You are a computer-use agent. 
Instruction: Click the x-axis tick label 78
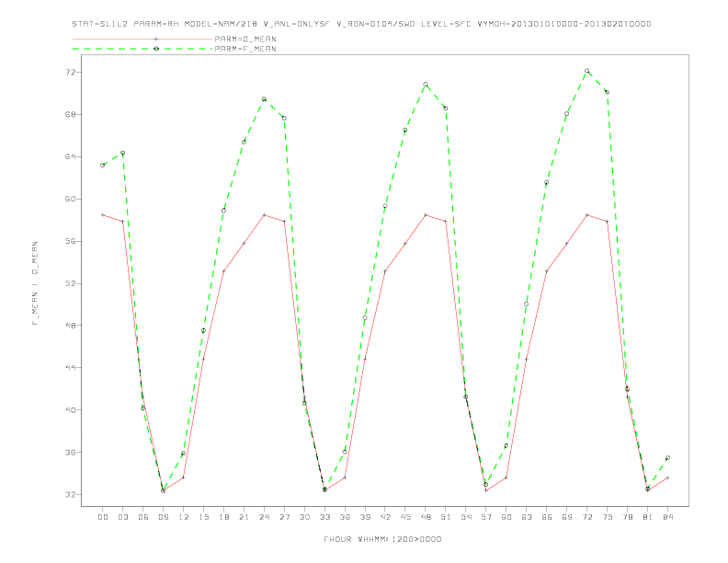(628, 517)
